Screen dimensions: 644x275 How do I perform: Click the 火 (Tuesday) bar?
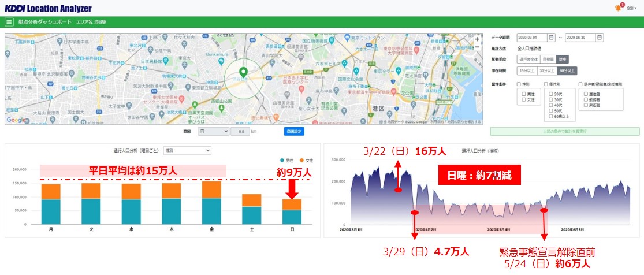coord(91,204)
